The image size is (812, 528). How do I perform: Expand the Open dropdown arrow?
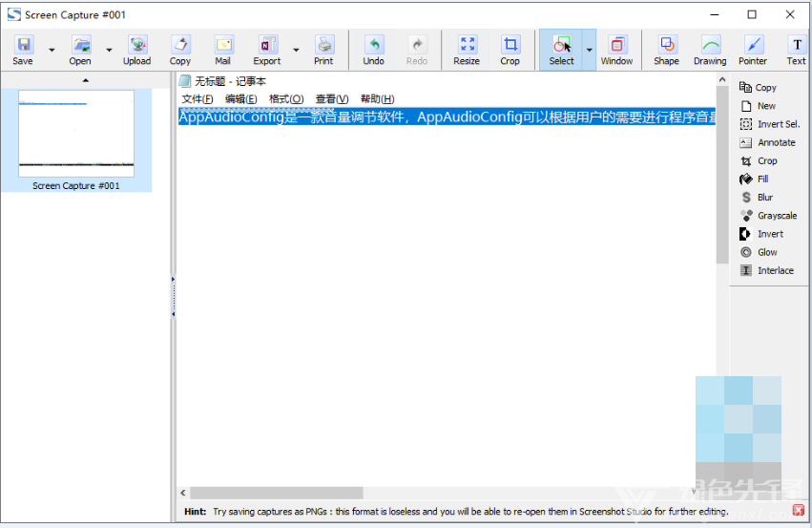point(109,51)
